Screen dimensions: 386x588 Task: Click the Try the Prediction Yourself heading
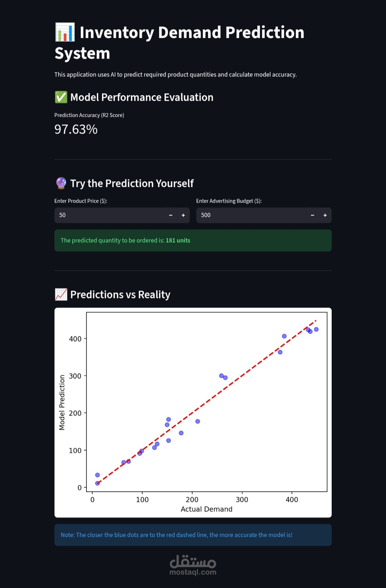click(x=132, y=183)
